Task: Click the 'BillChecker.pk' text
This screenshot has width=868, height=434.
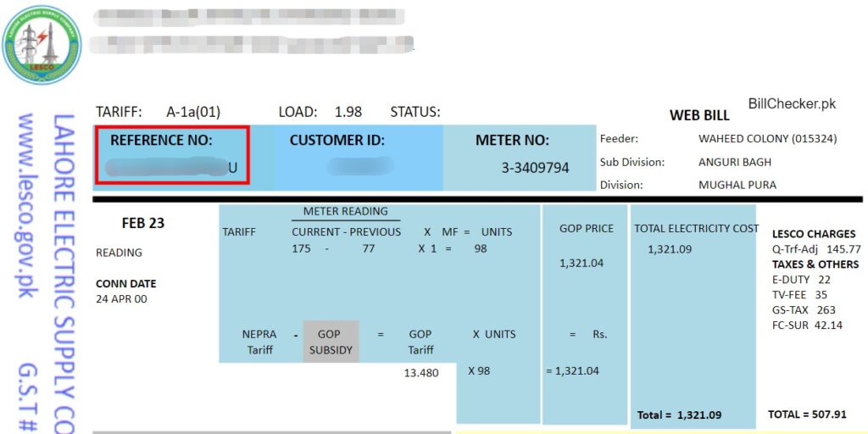Action: 792,103
